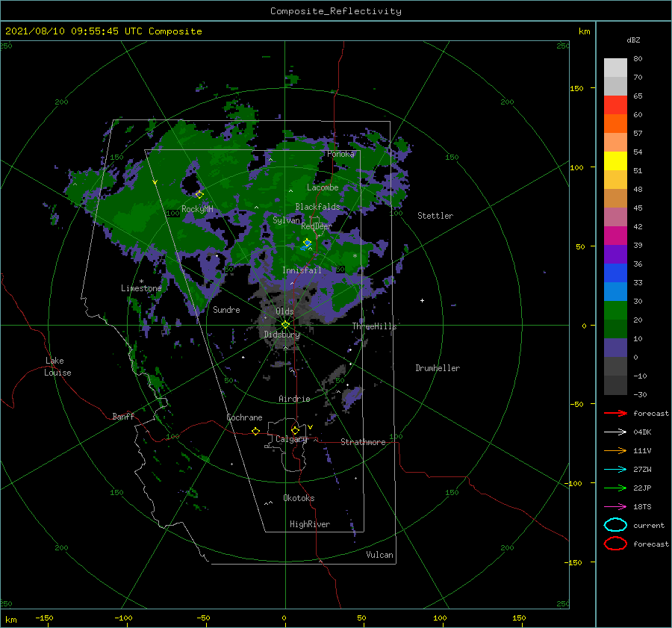Click the Cochrane town label

point(244,417)
